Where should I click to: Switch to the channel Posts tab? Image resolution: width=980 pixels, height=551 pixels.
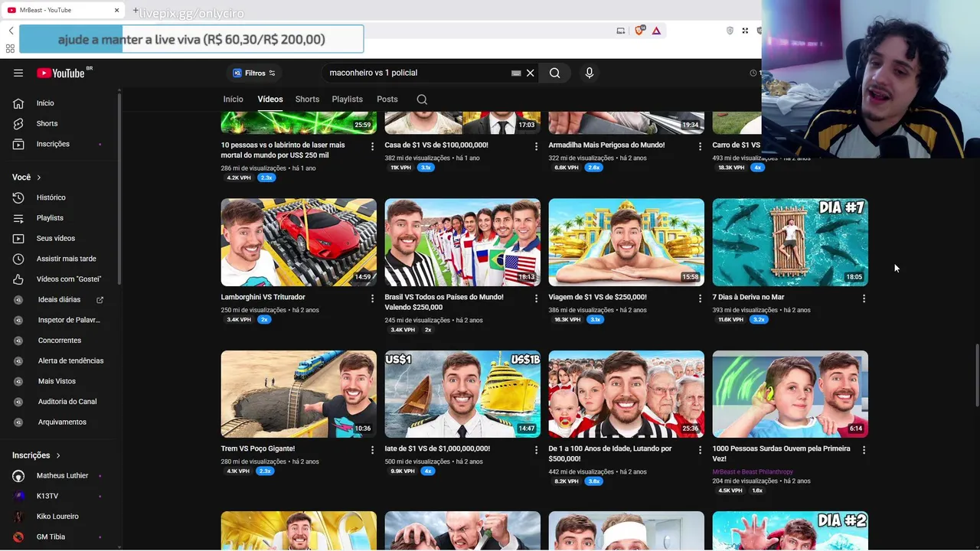(x=387, y=99)
